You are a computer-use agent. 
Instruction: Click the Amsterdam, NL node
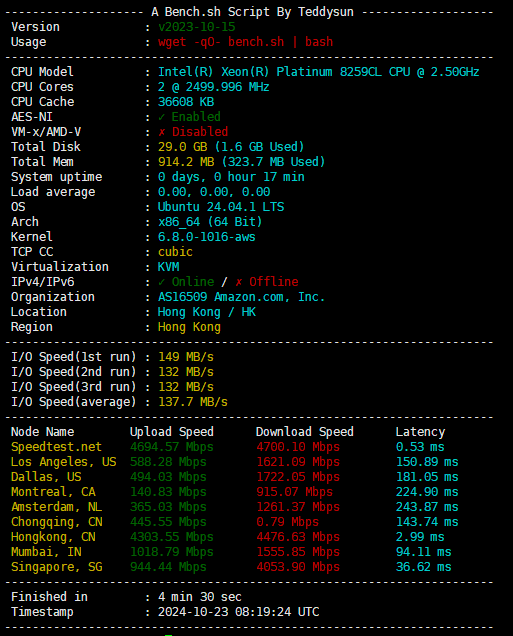click(x=56, y=507)
